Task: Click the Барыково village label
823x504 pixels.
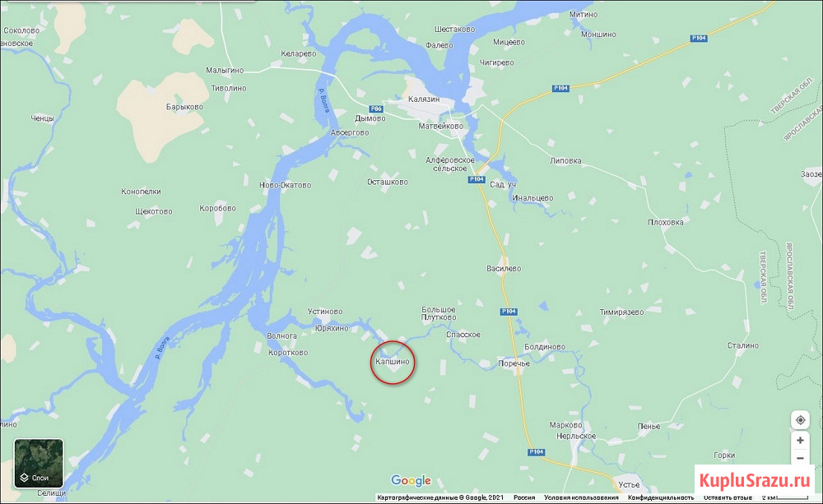Action: point(184,107)
